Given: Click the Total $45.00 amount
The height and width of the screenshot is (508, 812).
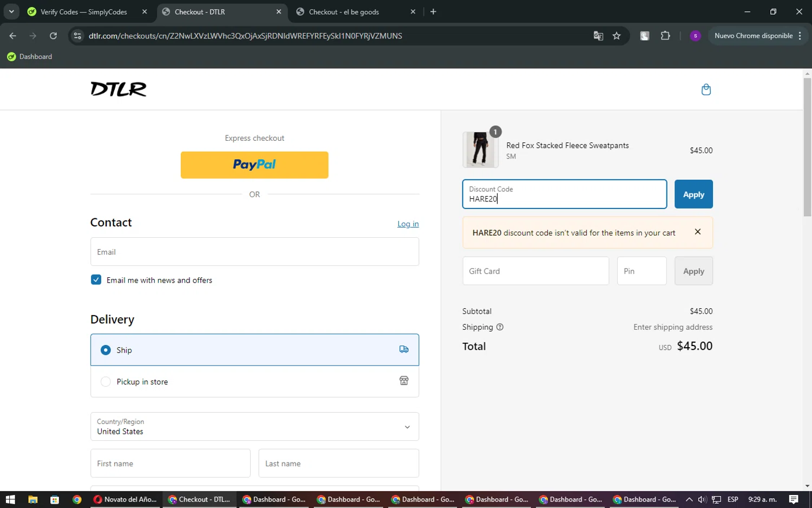Looking at the screenshot, I should coord(695,346).
